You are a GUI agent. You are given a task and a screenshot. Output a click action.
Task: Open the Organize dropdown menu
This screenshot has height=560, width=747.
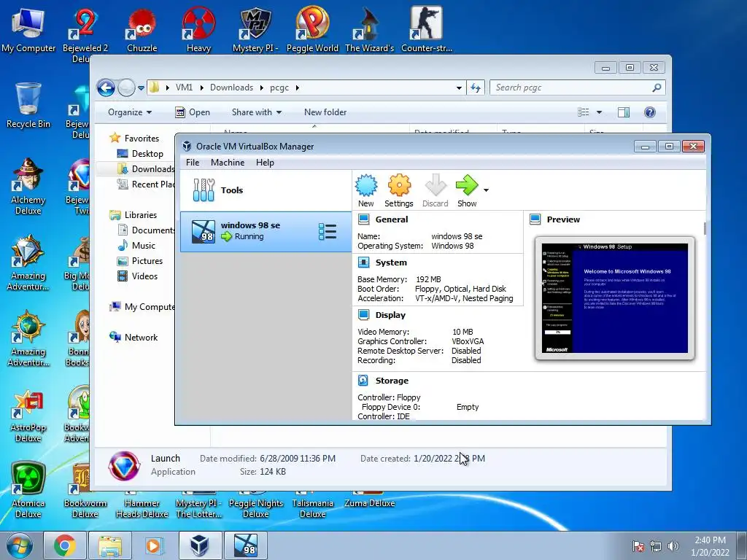click(130, 112)
